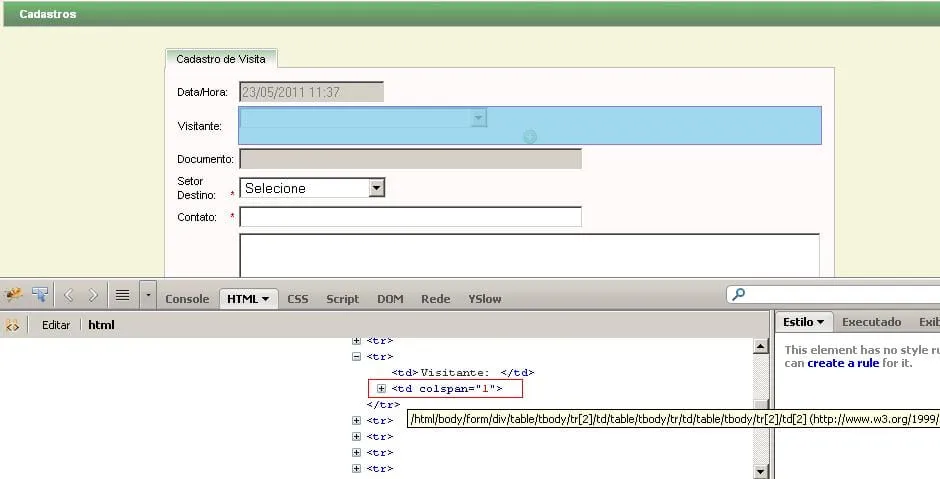Open the Setor Destino Selecione dropdown
This screenshot has width=940, height=479.
312,188
